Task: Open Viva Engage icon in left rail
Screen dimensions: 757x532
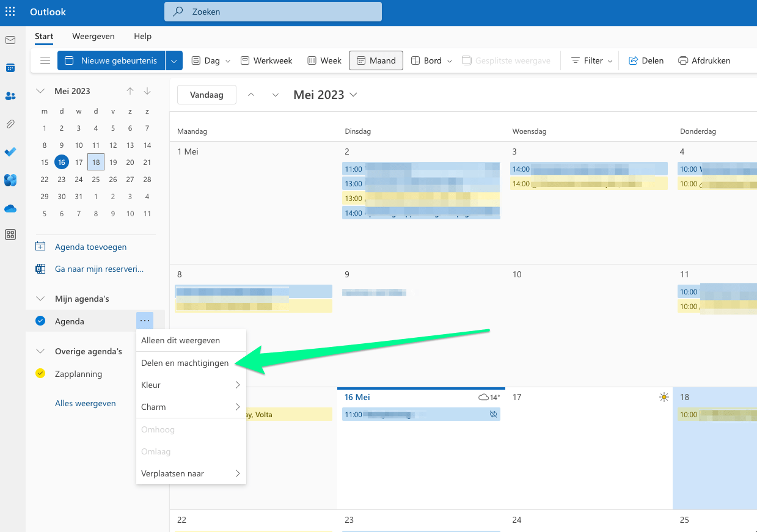Action: click(x=10, y=180)
